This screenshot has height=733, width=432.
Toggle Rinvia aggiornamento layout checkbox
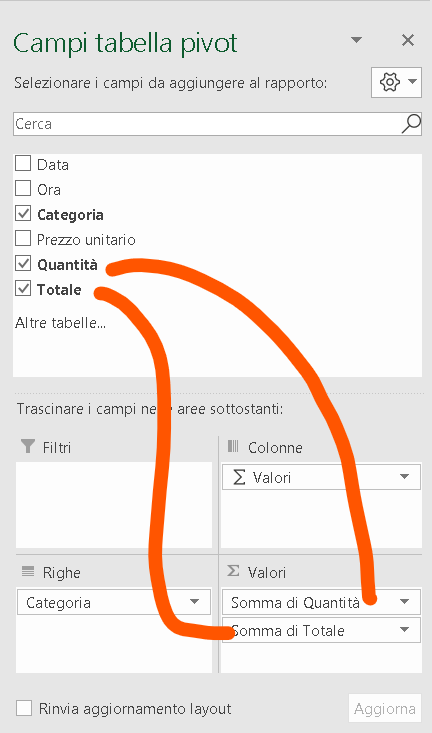pos(24,708)
